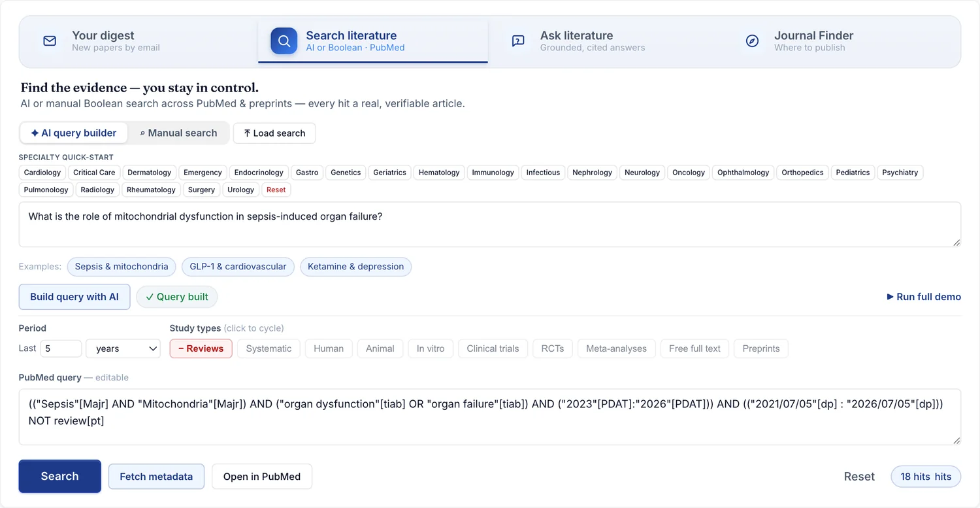This screenshot has width=980, height=508.
Task: Switch to the Ask literature tab
Action: (607, 41)
